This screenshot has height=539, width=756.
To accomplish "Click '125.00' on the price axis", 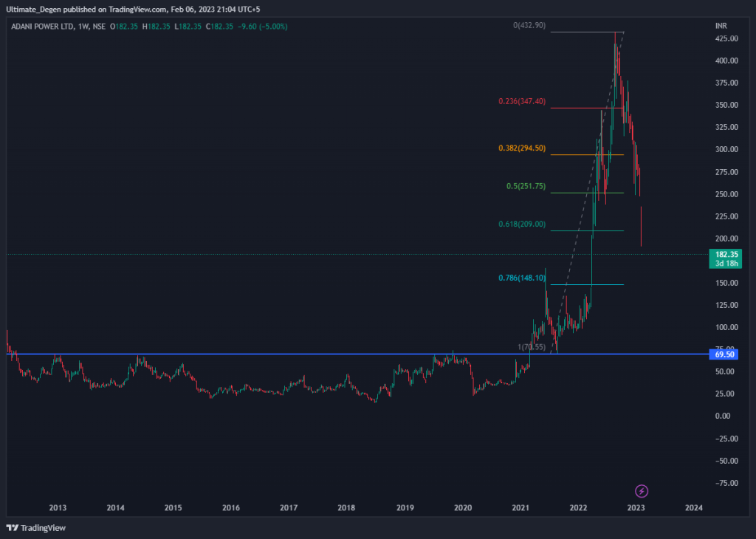I will [x=726, y=305].
